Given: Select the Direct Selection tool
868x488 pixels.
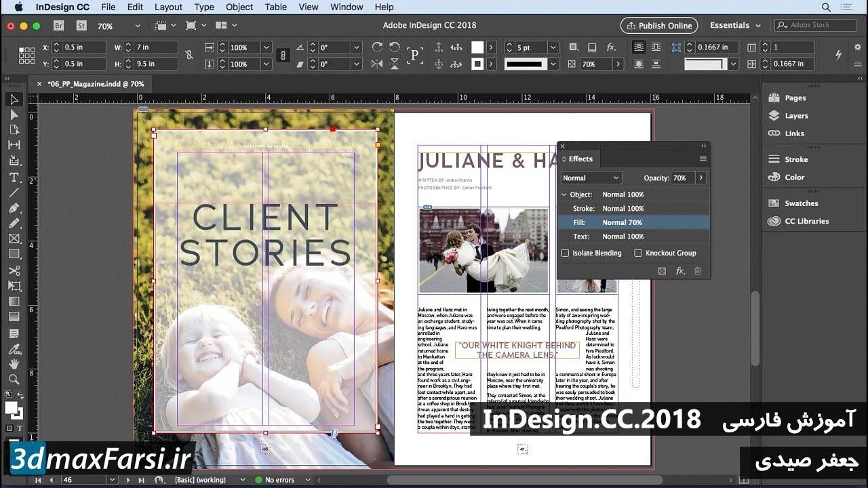Looking at the screenshot, I should (x=14, y=115).
